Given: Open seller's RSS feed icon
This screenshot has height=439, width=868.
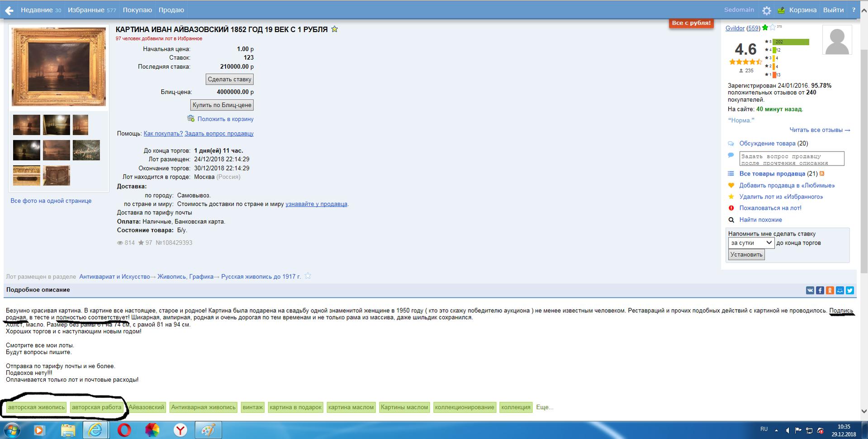Looking at the screenshot, I should [822, 174].
